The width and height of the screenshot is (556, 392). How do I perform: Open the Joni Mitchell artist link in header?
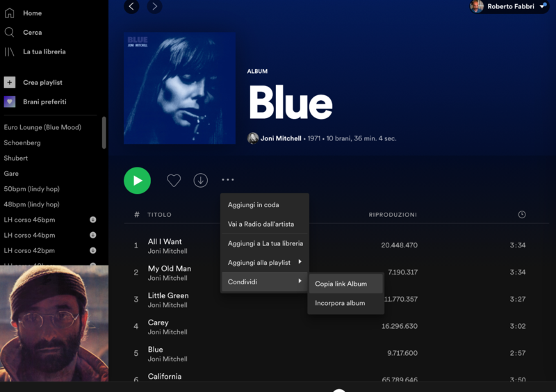point(281,138)
